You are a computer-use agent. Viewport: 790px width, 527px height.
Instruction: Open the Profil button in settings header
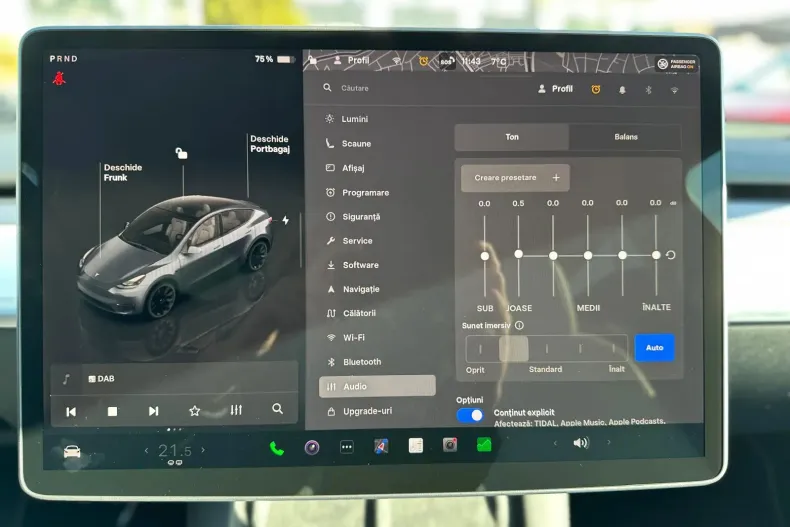(x=555, y=89)
